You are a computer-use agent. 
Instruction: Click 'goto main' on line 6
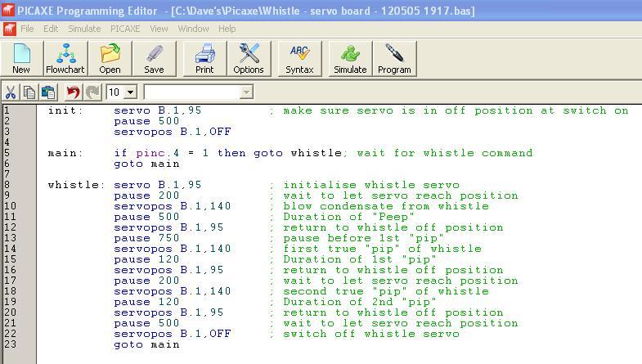tap(146, 164)
